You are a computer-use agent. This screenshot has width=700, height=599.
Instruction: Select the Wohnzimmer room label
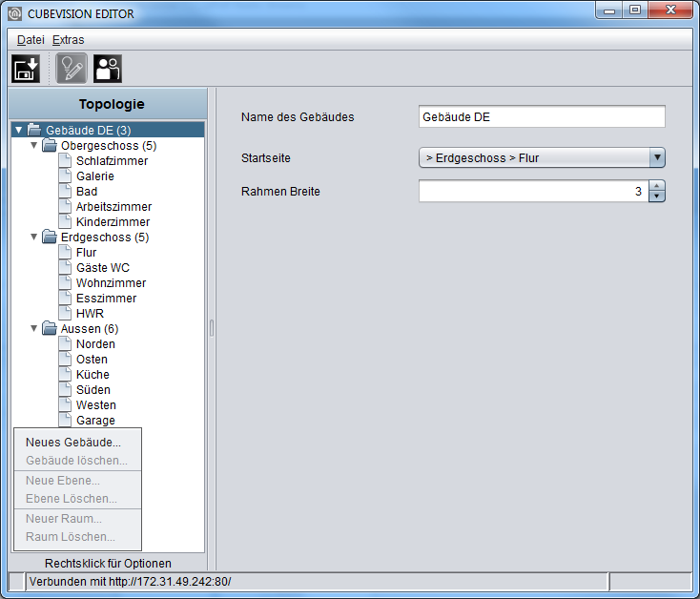(x=112, y=283)
